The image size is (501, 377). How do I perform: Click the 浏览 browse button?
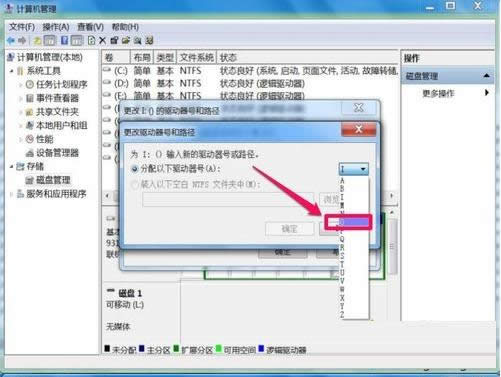(x=330, y=199)
